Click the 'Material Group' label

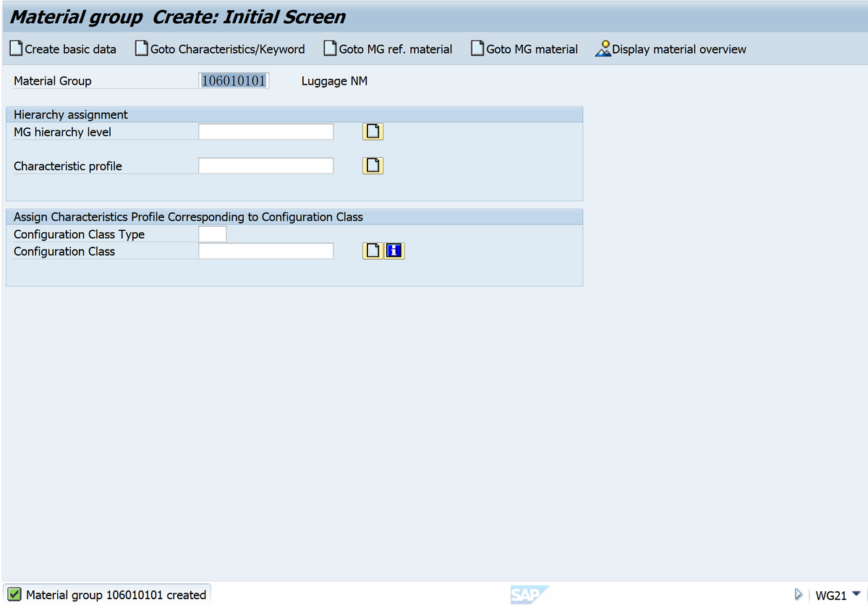[x=53, y=81]
